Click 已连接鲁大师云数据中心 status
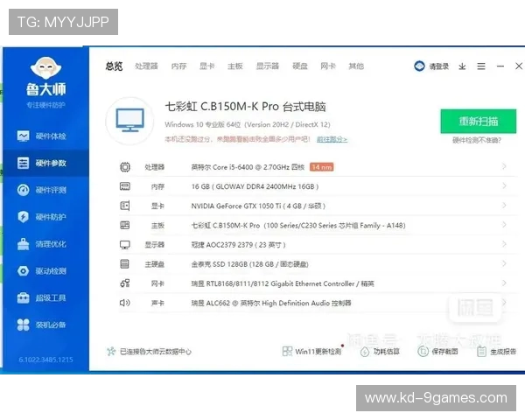This screenshot has width=525, height=420. click(x=149, y=352)
